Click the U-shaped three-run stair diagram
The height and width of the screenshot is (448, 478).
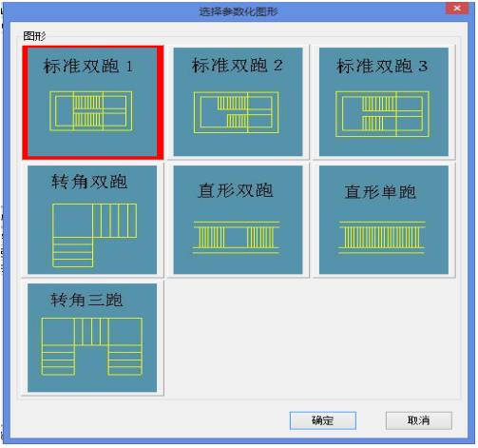(92, 346)
